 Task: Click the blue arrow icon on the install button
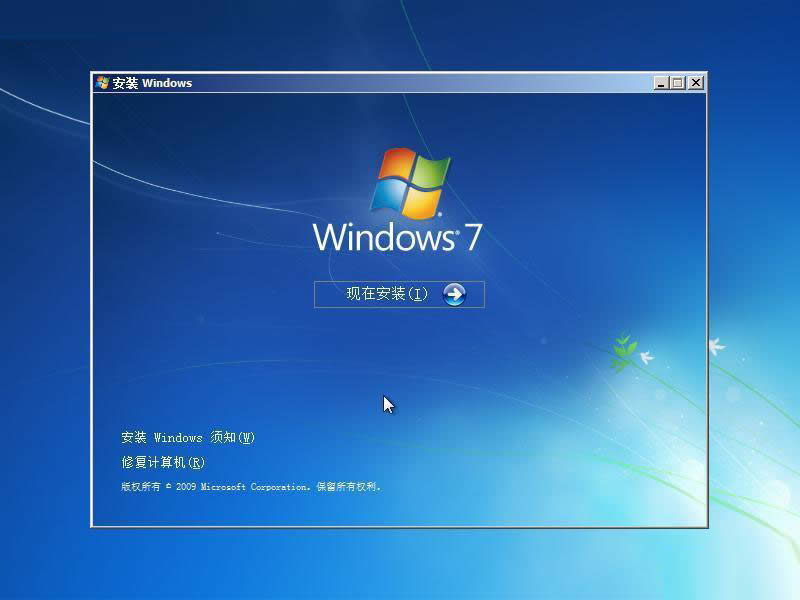[454, 294]
